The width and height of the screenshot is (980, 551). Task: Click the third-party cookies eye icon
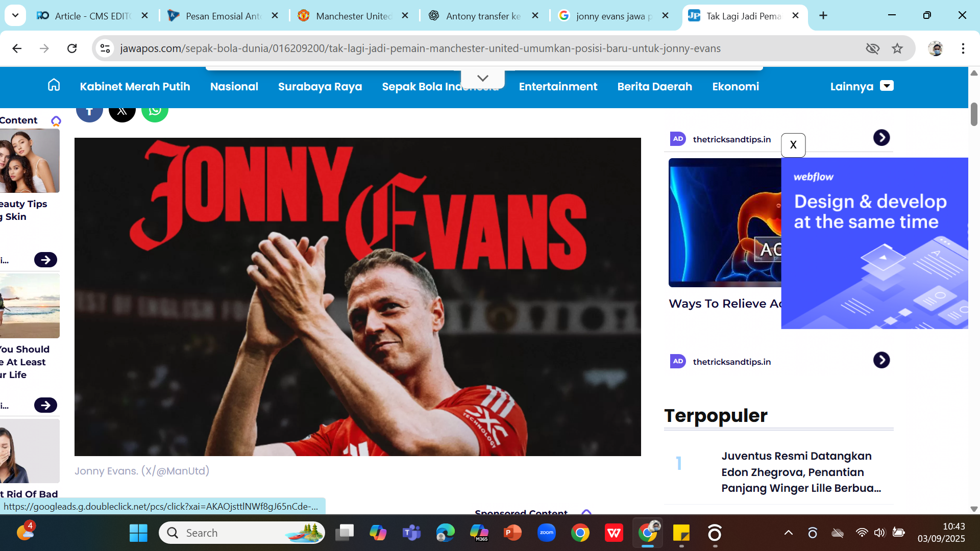tap(873, 48)
